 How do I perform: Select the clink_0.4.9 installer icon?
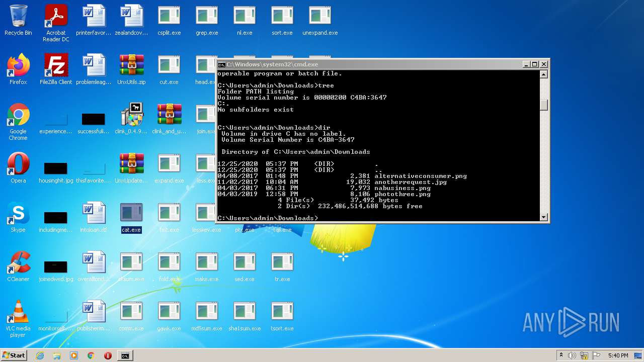pos(131,119)
